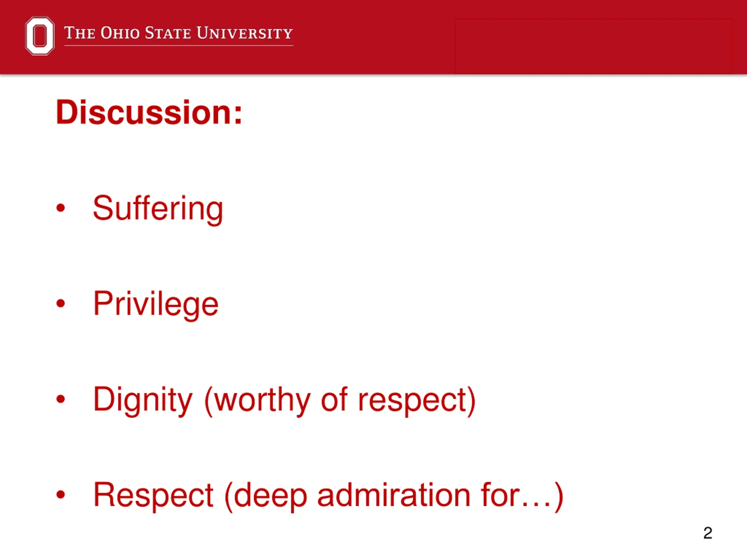The width and height of the screenshot is (747, 560).
Task: Click the underline beneath university wordmark
Action: click(179, 45)
